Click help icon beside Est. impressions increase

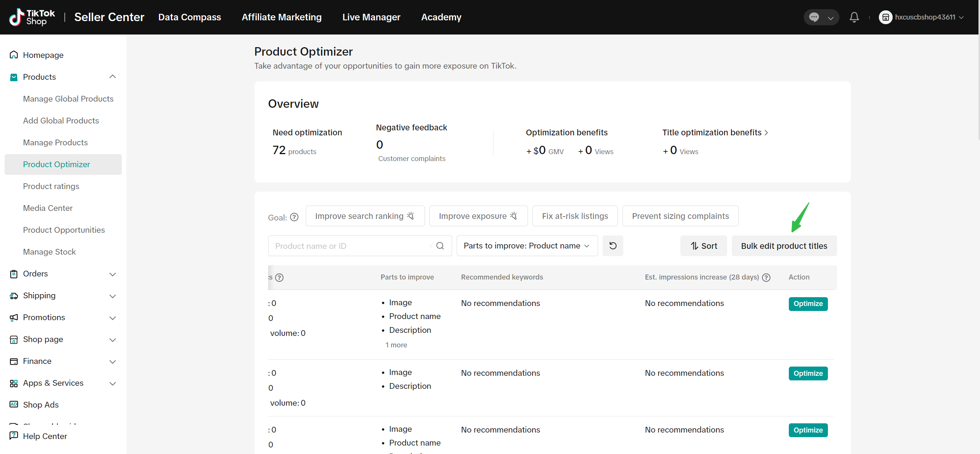(x=766, y=278)
